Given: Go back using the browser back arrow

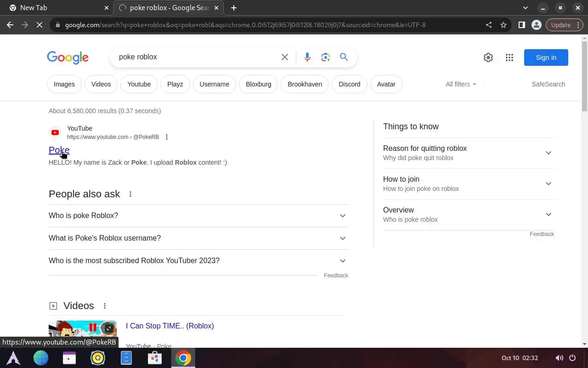Looking at the screenshot, I should [10, 25].
